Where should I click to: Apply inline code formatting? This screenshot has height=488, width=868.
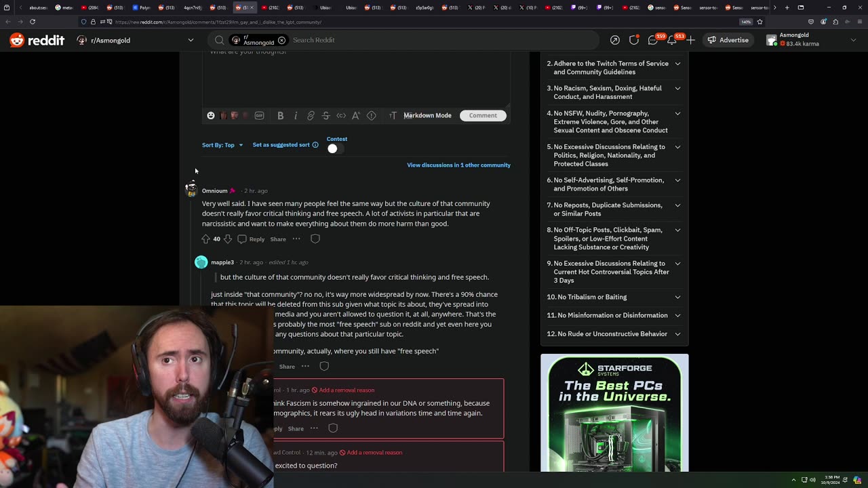click(x=341, y=115)
